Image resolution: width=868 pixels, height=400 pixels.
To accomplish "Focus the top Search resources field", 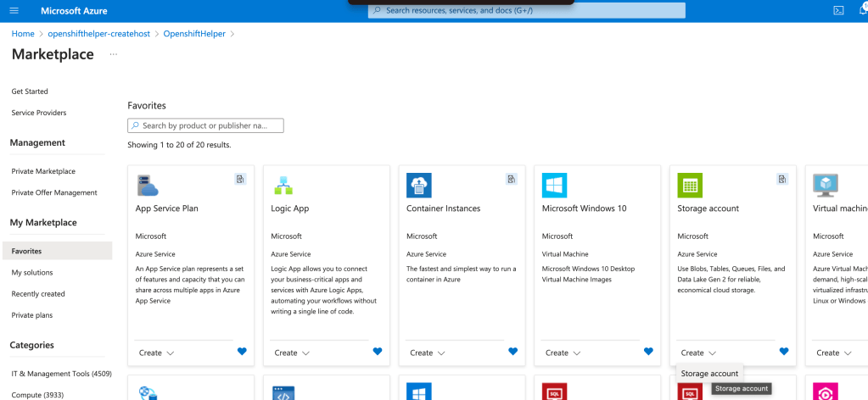I will tap(527, 10).
